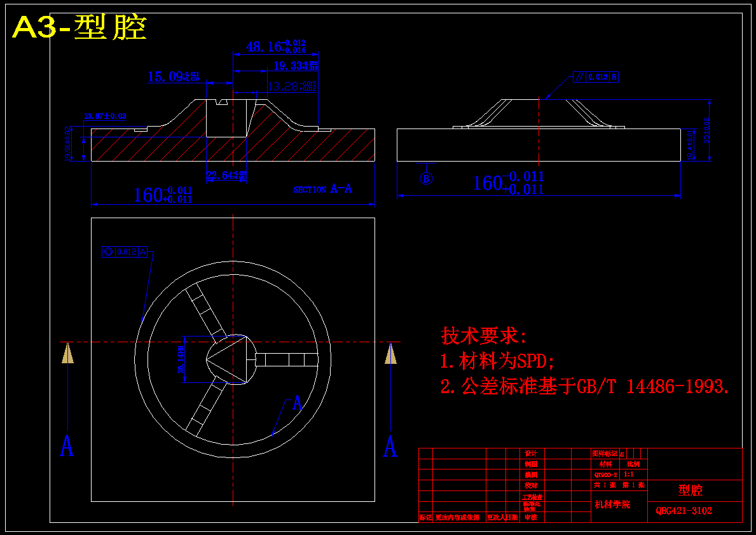Click the concentricity tolerance frame 0.012 A
The height and width of the screenshot is (535, 756).
click(125, 251)
